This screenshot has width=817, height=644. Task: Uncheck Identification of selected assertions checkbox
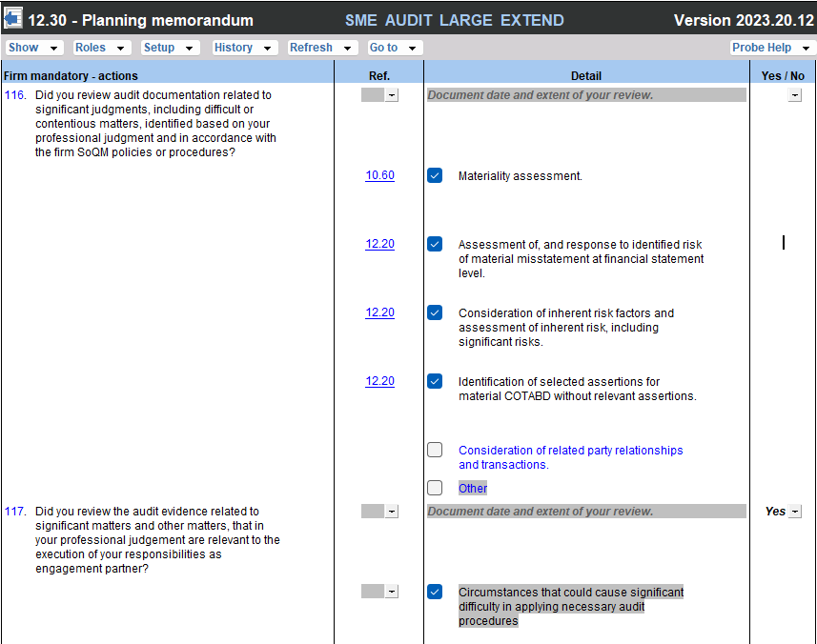pyautogui.click(x=435, y=382)
